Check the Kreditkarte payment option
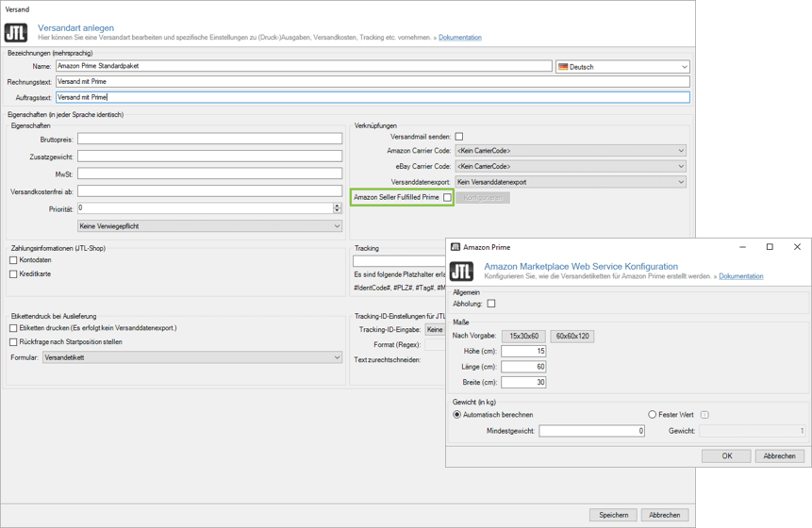 pyautogui.click(x=13, y=274)
